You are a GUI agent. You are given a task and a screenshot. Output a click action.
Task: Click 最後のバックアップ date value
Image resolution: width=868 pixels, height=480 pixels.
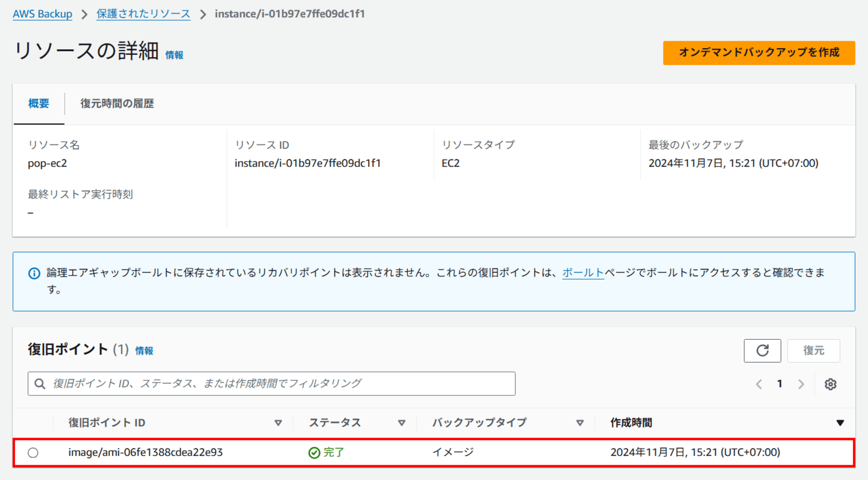pyautogui.click(x=733, y=163)
